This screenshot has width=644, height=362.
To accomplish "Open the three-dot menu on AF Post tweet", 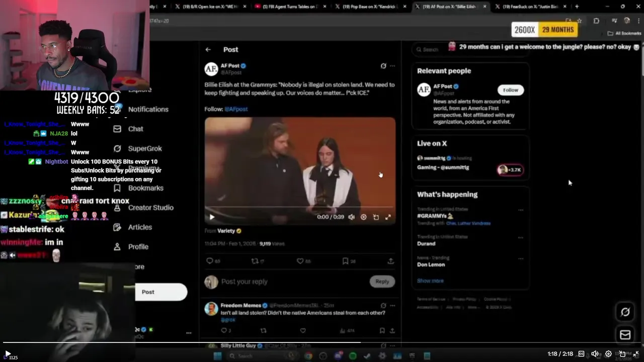I will (392, 66).
